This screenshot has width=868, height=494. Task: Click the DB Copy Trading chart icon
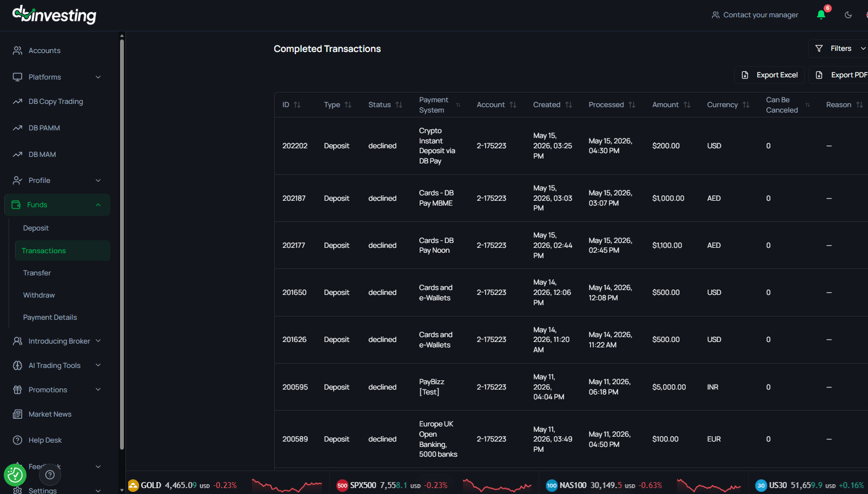pyautogui.click(x=18, y=101)
